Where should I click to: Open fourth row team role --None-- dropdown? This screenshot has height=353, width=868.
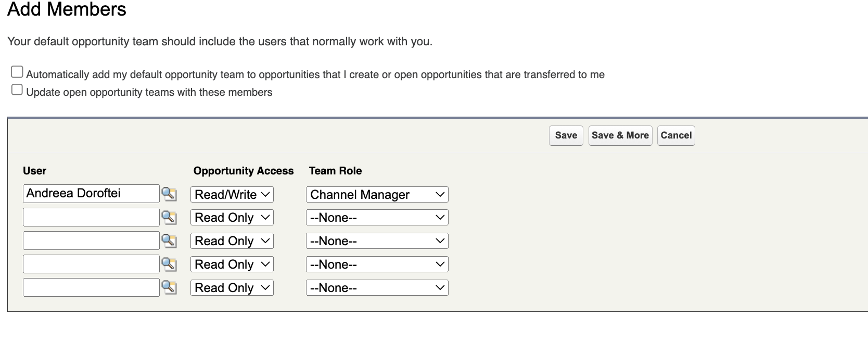(x=377, y=264)
